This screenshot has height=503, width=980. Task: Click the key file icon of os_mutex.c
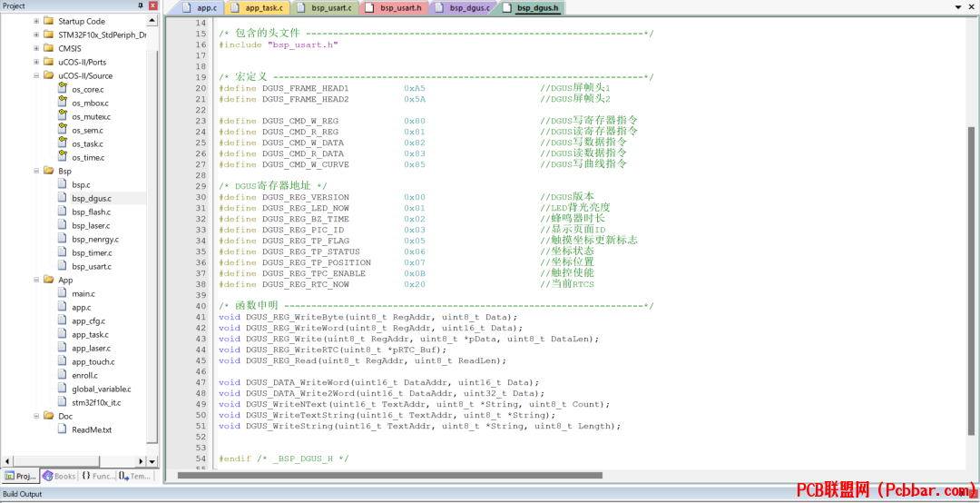click(x=62, y=115)
